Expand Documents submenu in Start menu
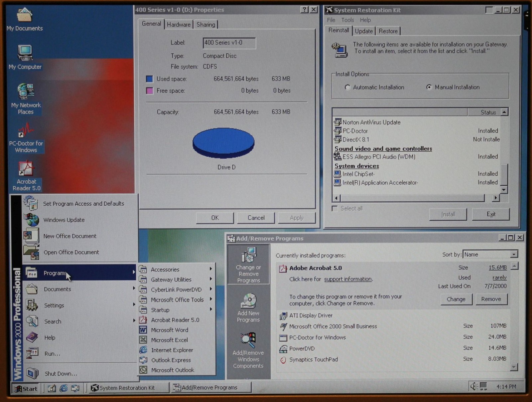The height and width of the screenshot is (402, 532). pos(80,289)
